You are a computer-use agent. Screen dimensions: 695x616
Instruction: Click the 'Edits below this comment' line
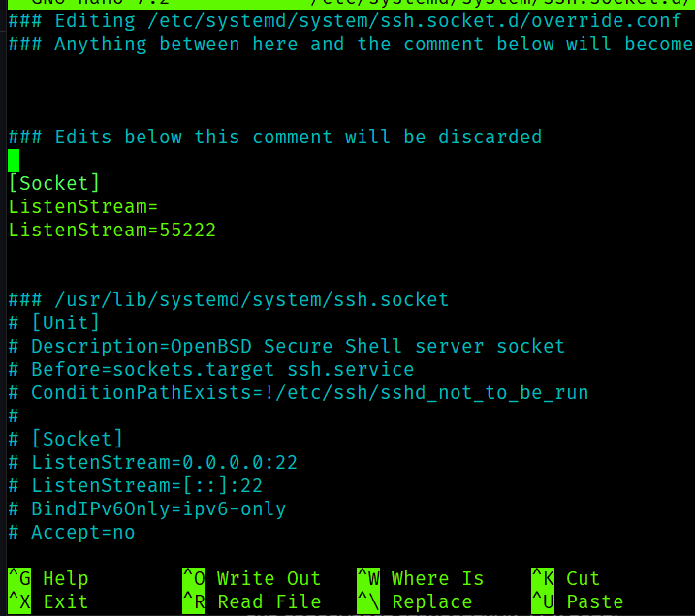(274, 138)
